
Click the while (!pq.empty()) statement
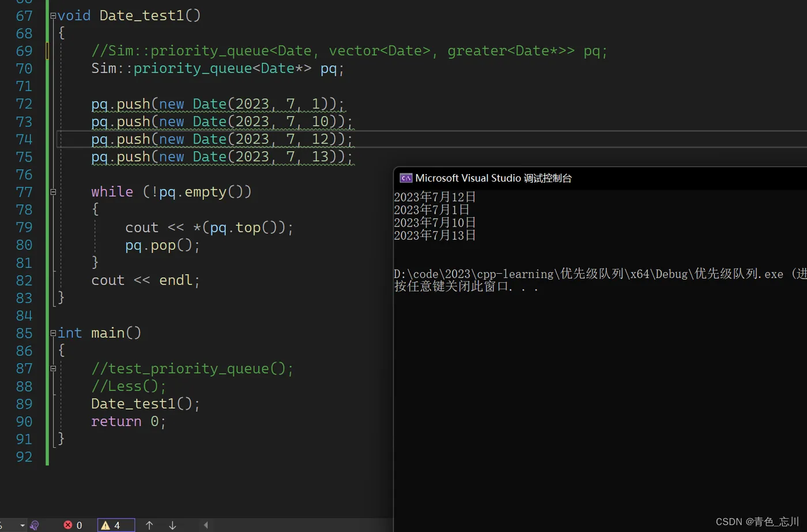coord(171,192)
